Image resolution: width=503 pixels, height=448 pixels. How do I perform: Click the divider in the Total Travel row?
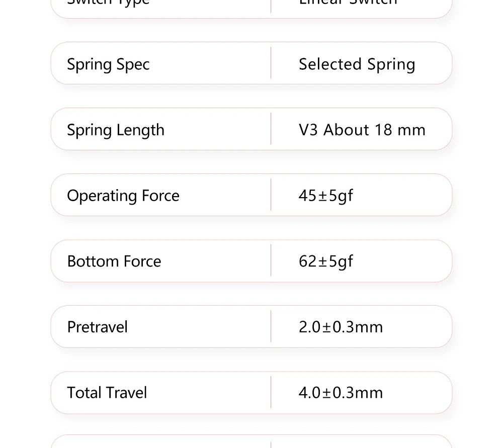271,393
